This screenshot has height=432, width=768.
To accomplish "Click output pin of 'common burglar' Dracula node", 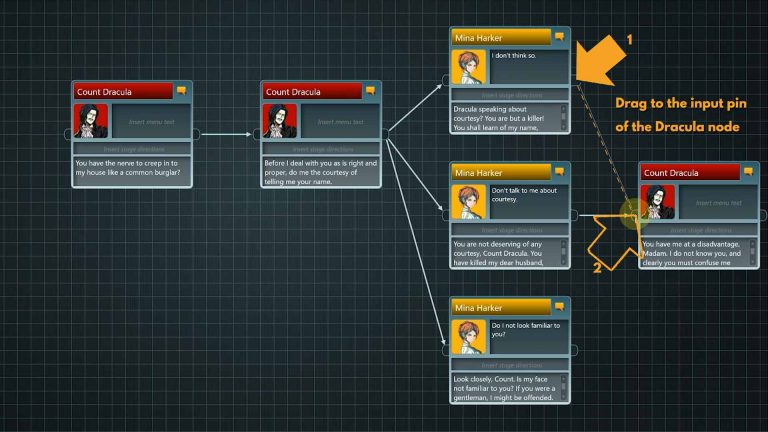I will [x=196, y=134].
